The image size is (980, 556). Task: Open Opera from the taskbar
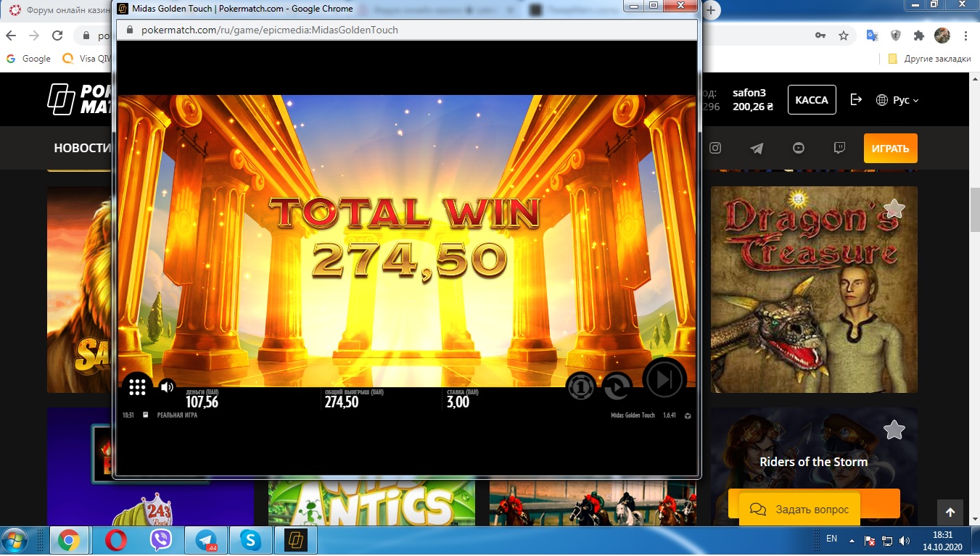point(115,541)
